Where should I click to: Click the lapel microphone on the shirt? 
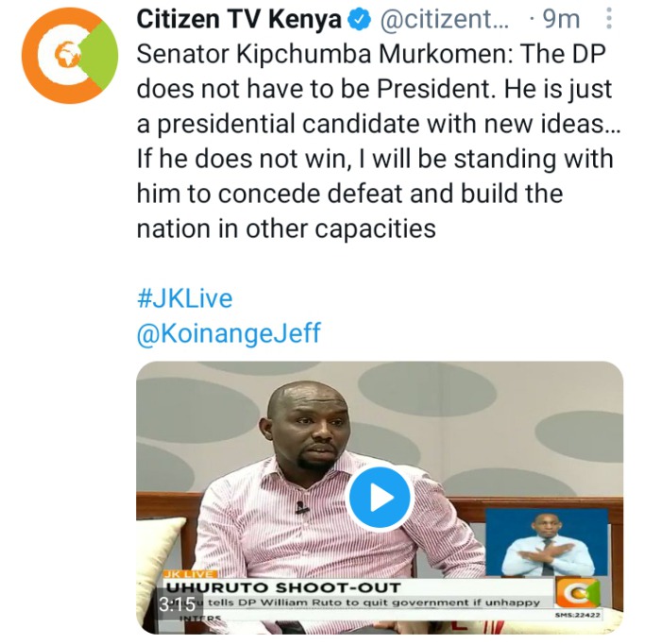coord(302,508)
